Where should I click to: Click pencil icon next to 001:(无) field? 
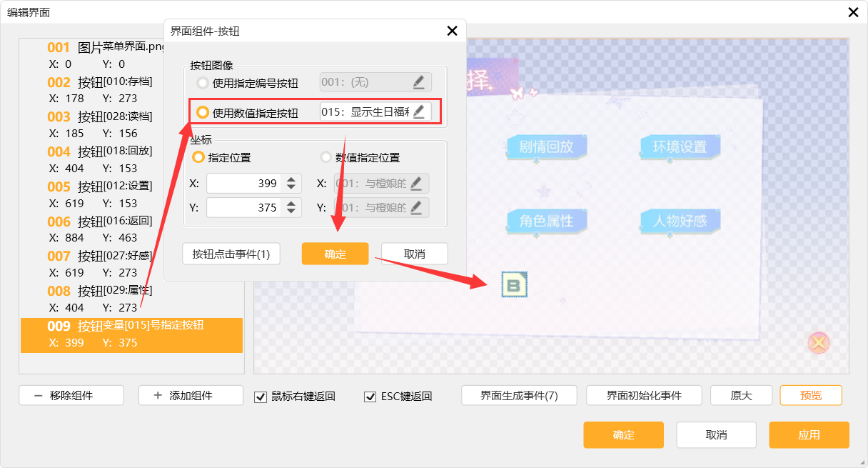tap(419, 82)
